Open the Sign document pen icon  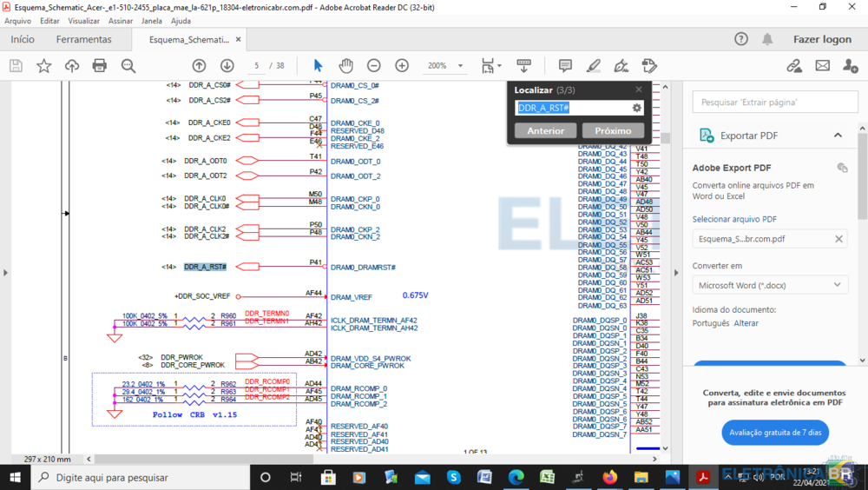coord(621,66)
